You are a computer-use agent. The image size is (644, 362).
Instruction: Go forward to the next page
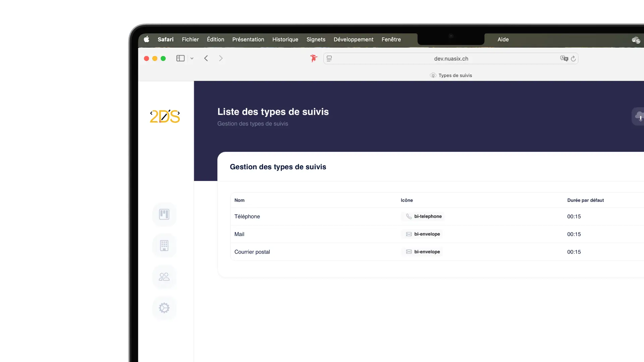pos(221,58)
